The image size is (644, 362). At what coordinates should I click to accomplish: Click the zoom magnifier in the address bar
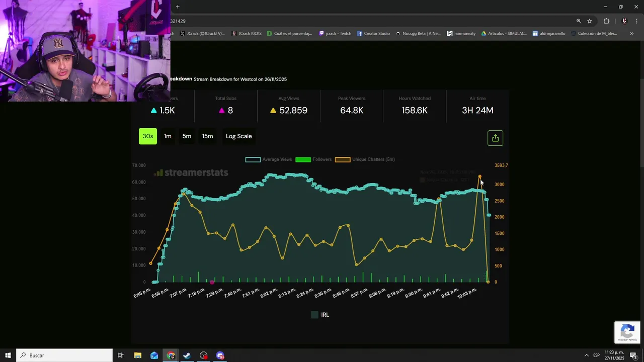[579, 21]
